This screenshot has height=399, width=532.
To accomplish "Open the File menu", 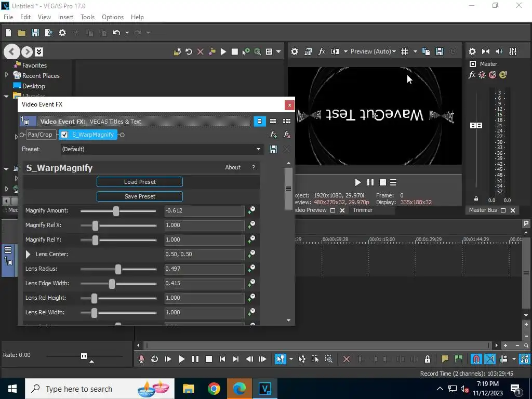I will click(x=8, y=17).
